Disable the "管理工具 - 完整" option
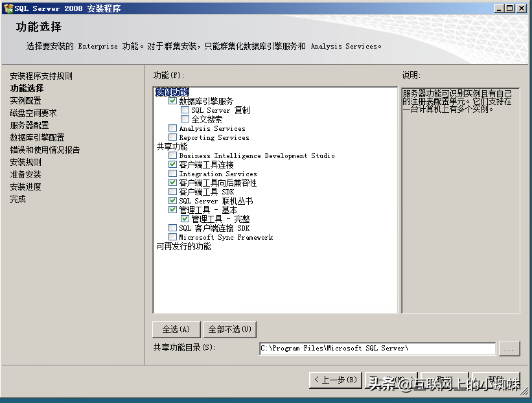Screen dimensions: 532x403 186,219
